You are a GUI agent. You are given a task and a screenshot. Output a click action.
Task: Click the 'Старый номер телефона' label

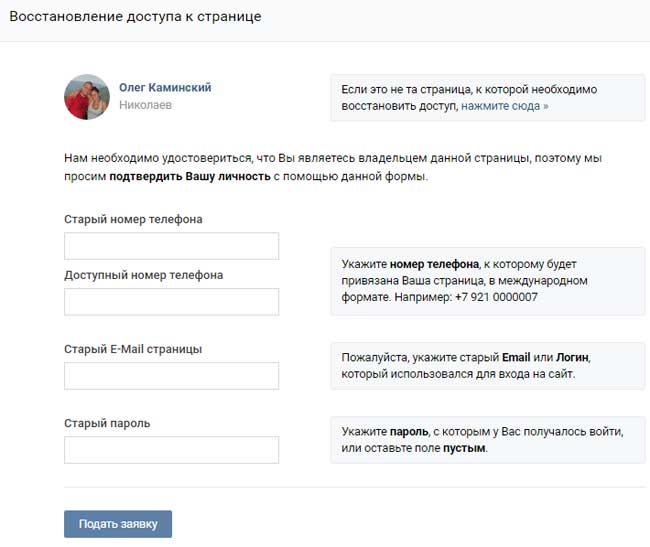pyautogui.click(x=133, y=219)
